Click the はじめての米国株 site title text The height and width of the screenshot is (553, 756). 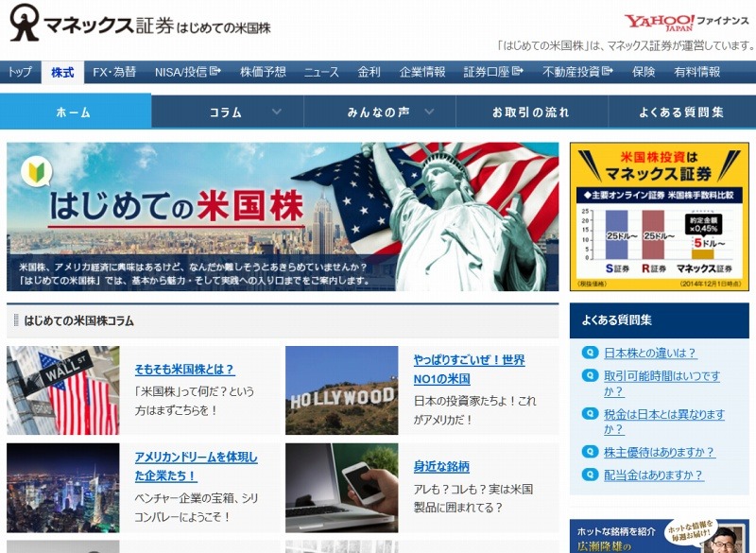tap(224, 27)
